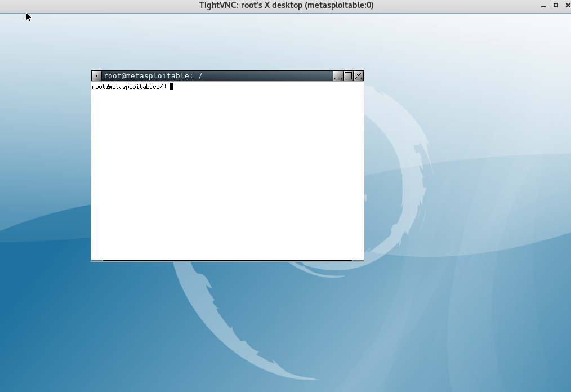The height and width of the screenshot is (392, 571).
Task: Click the terminal window's bottom border
Action: 225,261
